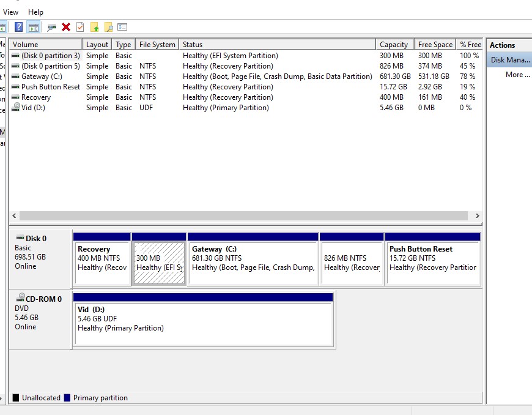532x415 pixels.
Task: Click the red X Delete icon
Action: pyautogui.click(x=66, y=27)
